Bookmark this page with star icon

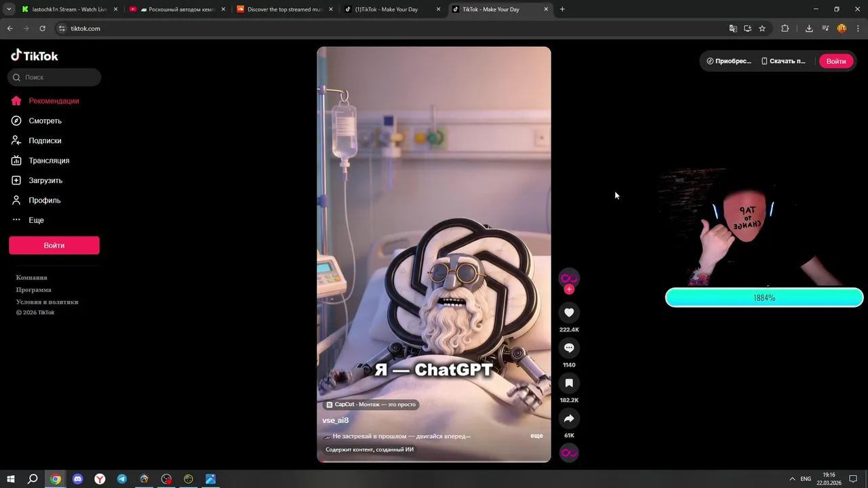click(x=762, y=28)
